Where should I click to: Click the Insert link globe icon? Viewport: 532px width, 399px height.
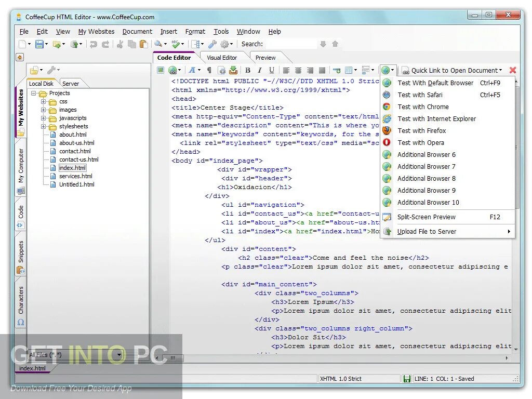pyautogui.click(x=172, y=70)
